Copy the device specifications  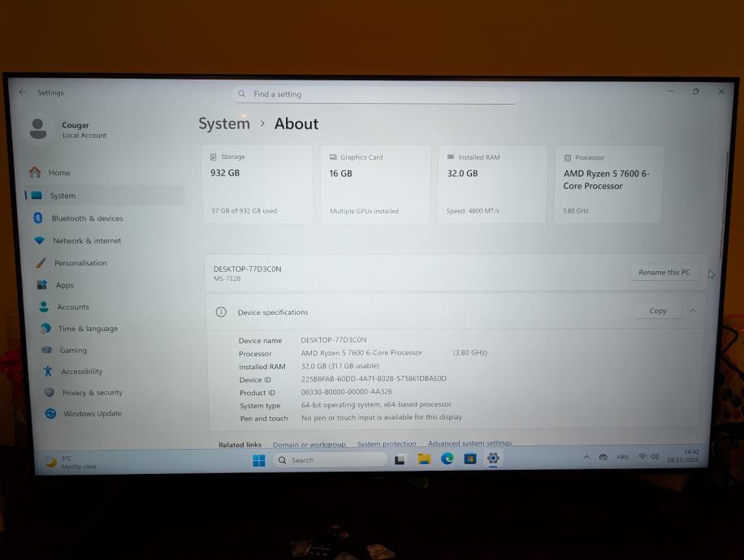658,311
